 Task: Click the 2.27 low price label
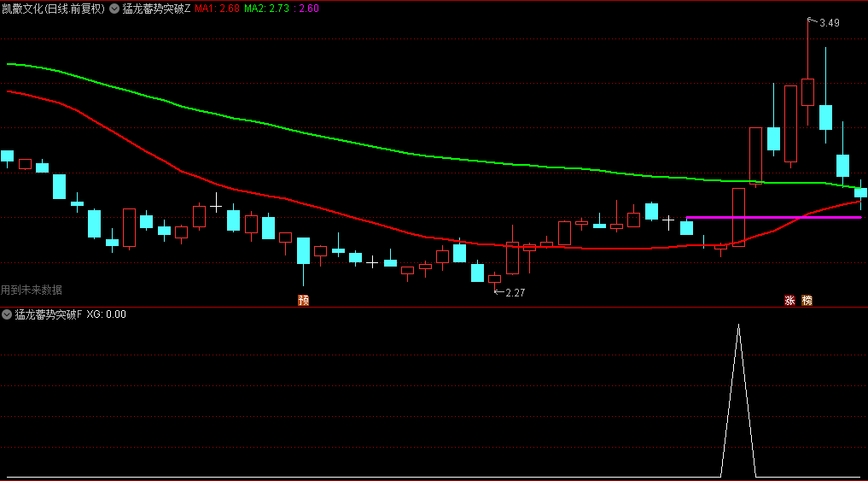tap(515, 292)
